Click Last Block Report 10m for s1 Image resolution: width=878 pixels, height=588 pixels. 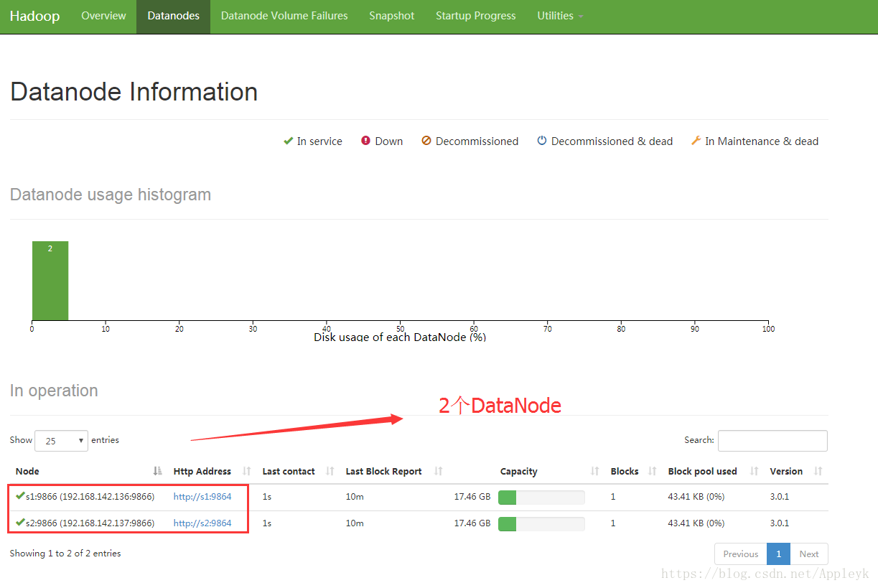[x=354, y=497]
